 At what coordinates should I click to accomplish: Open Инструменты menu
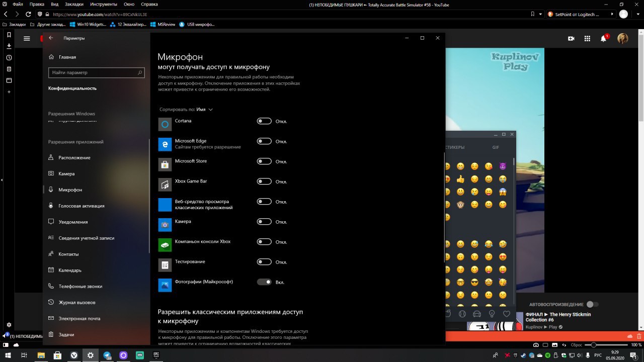pyautogui.click(x=104, y=4)
